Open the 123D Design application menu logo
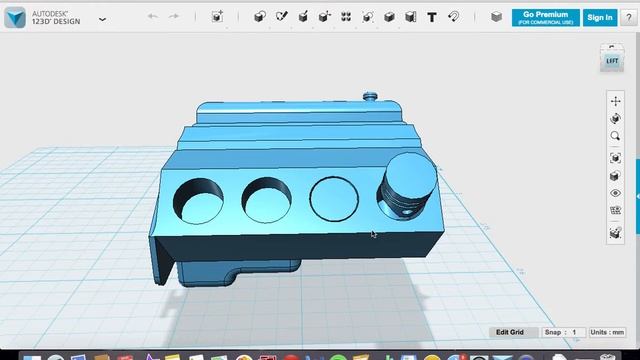The height and width of the screenshot is (360, 640). pos(15,18)
